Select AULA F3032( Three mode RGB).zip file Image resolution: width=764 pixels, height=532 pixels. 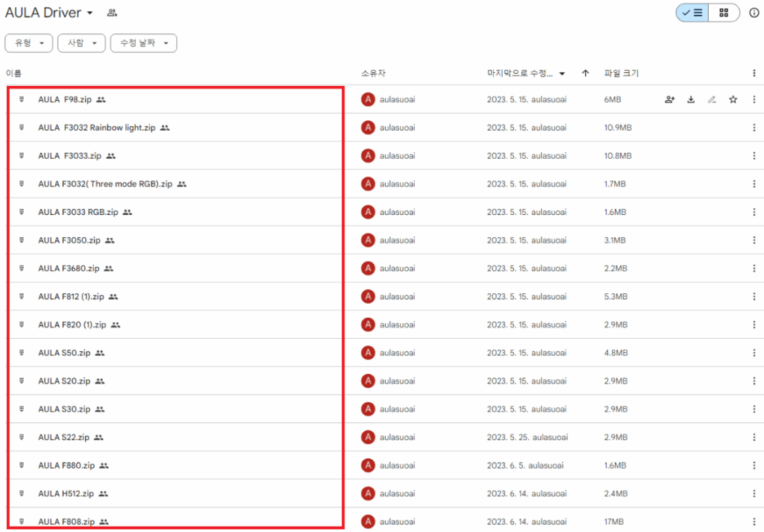105,184
